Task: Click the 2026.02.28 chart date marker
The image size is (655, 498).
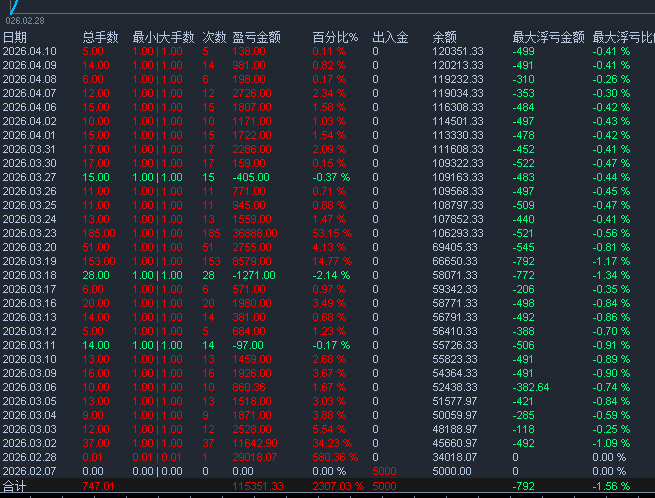Action: (x=25, y=20)
